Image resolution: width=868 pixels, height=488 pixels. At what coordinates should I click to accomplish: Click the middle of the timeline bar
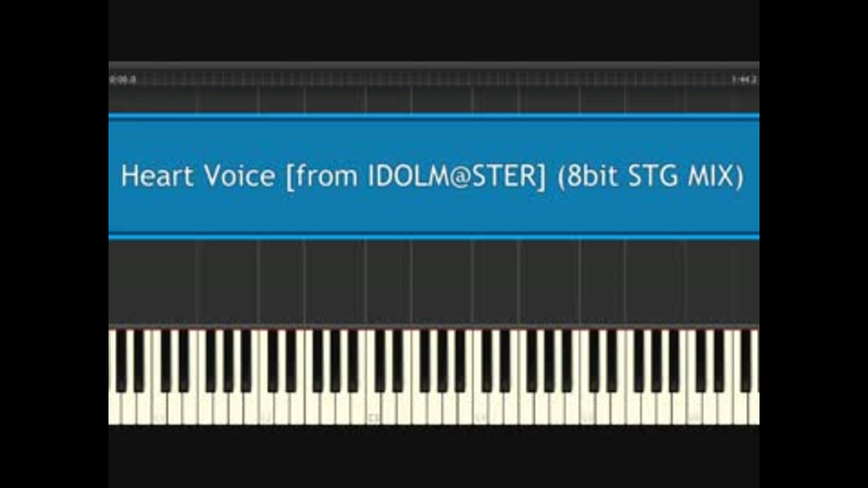(434, 80)
